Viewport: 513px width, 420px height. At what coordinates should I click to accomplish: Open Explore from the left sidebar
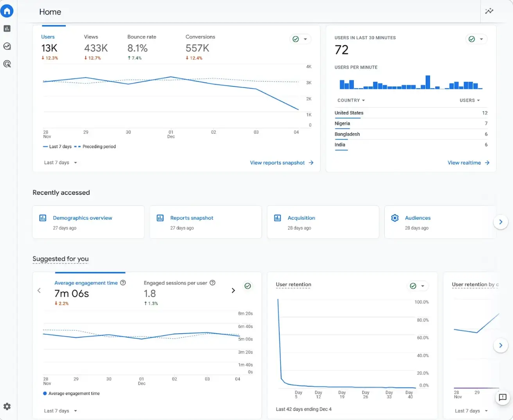click(x=7, y=46)
